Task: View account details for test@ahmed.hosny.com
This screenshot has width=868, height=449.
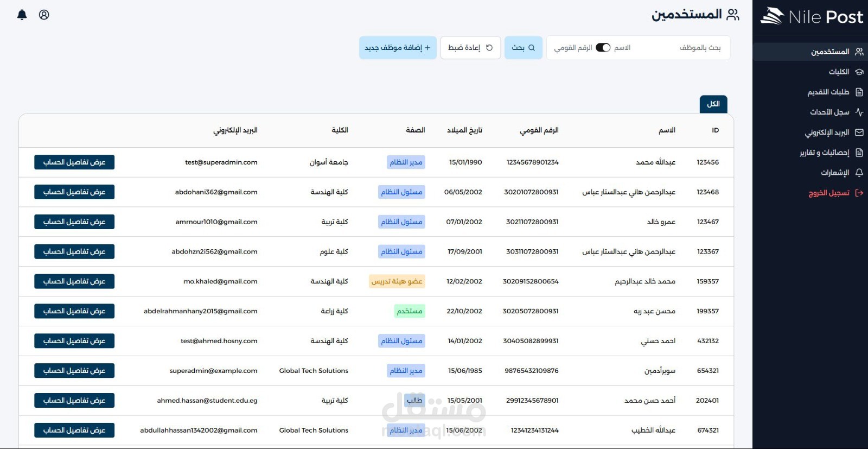Action: (x=74, y=341)
